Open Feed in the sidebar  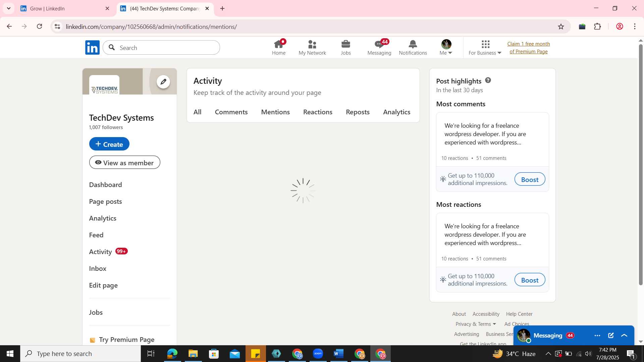tap(96, 235)
